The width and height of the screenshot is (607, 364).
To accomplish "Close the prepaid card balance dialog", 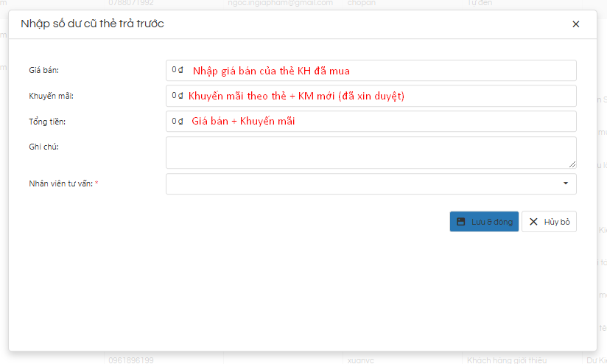I will tap(575, 24).
